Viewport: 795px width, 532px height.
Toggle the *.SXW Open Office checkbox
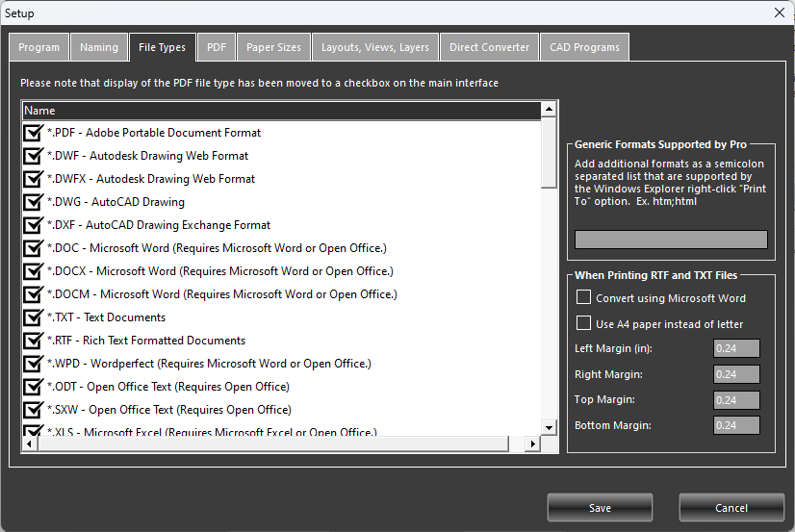tap(33, 410)
